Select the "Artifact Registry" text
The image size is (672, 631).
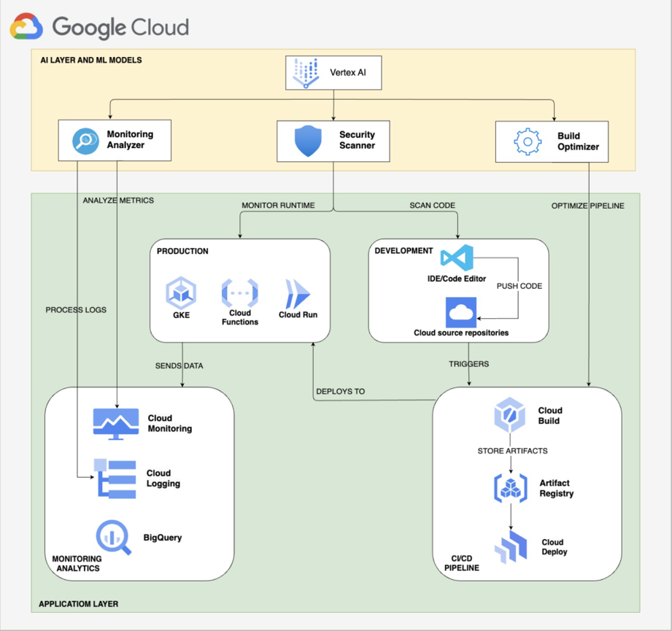[556, 488]
